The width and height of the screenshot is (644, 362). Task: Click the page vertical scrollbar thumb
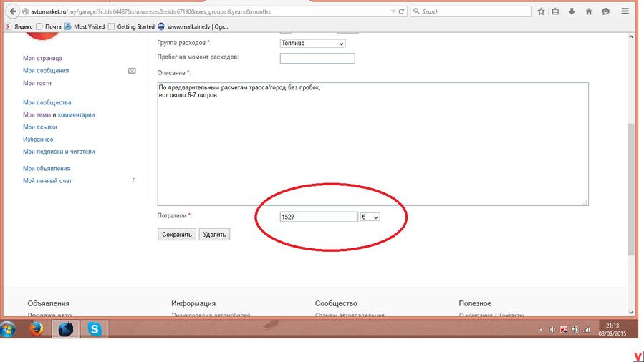(631, 190)
